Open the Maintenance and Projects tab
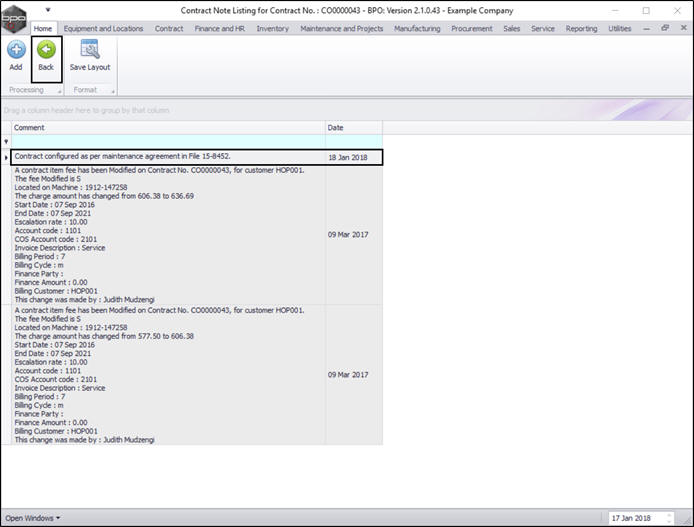The image size is (694, 527). [342, 28]
